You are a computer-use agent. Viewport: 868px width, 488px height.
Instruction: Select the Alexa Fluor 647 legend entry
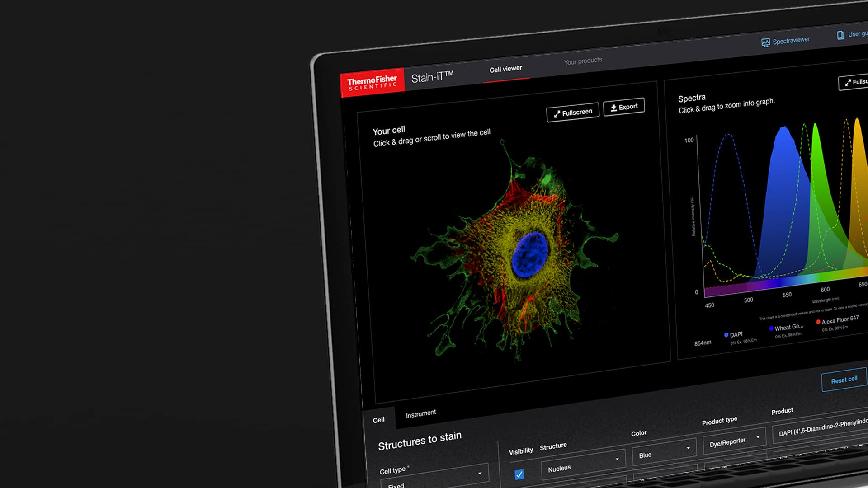[x=837, y=323]
